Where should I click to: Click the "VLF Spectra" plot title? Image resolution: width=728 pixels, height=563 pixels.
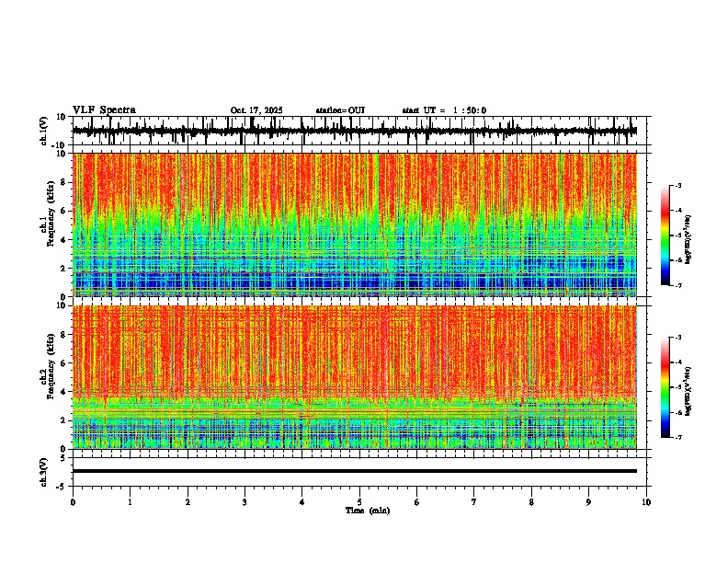coord(104,110)
